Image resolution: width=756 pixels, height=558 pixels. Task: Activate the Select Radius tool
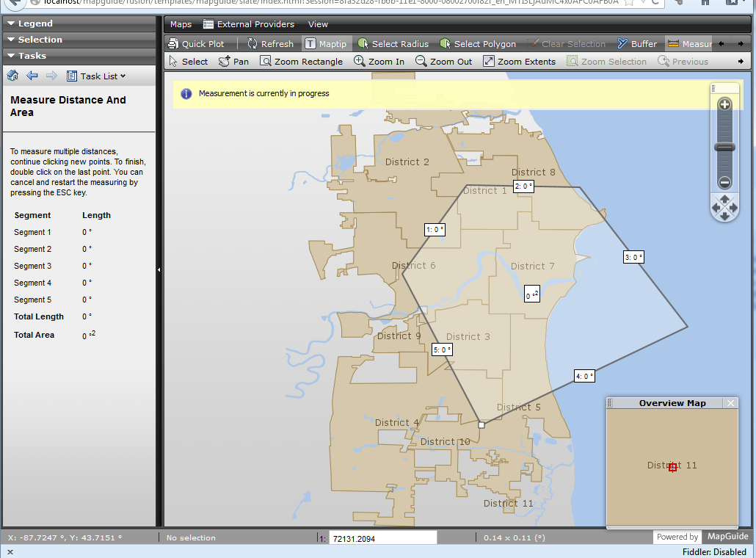[393, 43]
